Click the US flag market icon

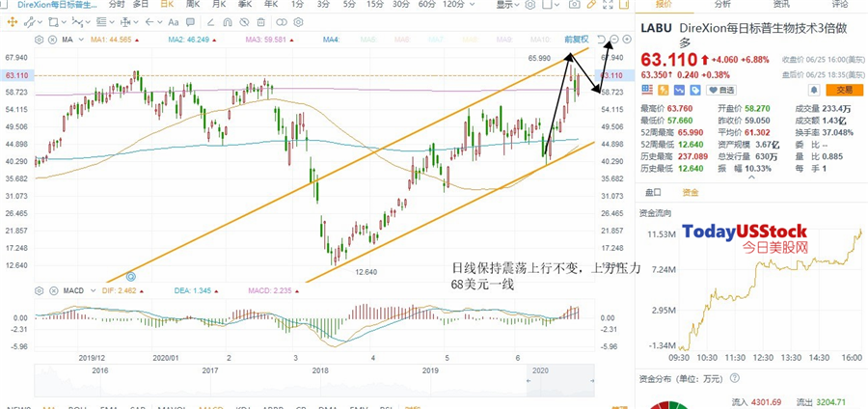(647, 90)
